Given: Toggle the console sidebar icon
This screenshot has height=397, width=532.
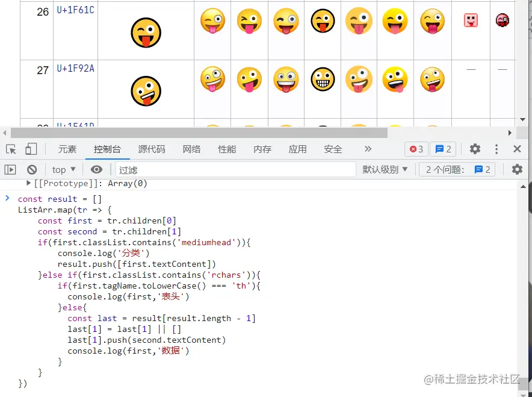Looking at the screenshot, I should tap(10, 169).
